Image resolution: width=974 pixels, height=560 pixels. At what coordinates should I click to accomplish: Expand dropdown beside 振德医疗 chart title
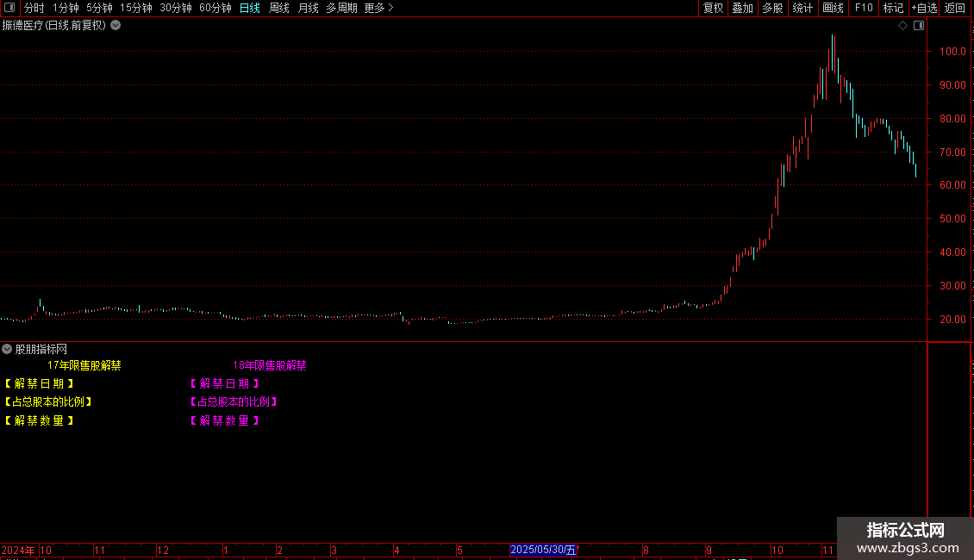(x=116, y=26)
